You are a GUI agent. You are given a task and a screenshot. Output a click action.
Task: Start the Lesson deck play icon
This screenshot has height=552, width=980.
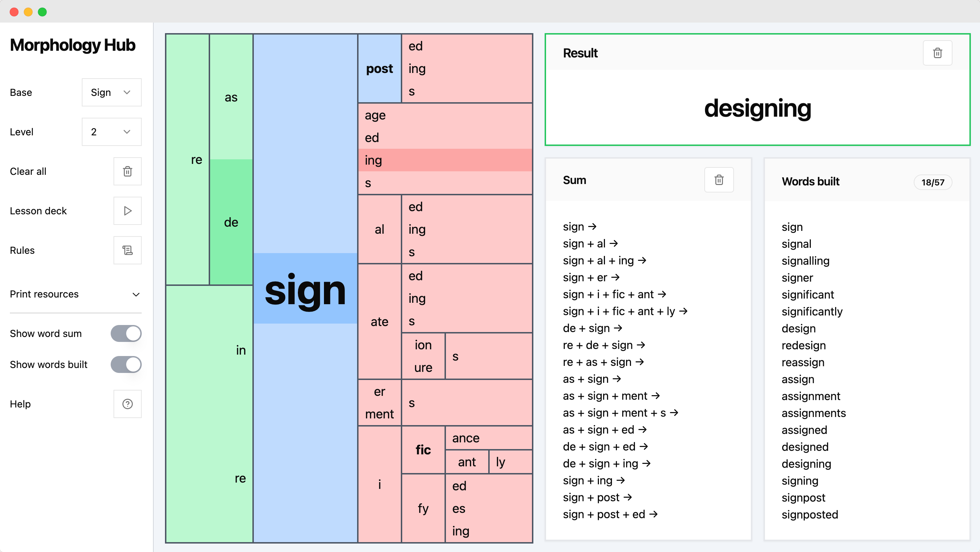(x=128, y=211)
